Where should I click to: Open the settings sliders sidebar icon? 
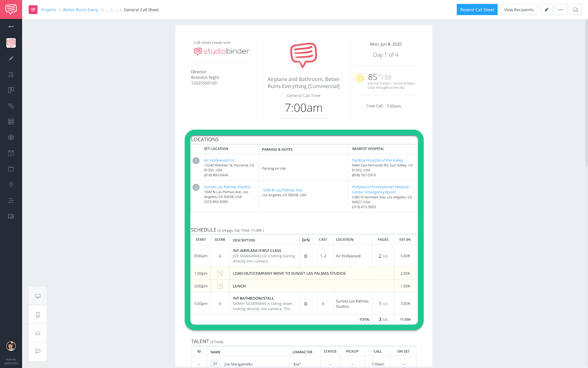coord(11,201)
